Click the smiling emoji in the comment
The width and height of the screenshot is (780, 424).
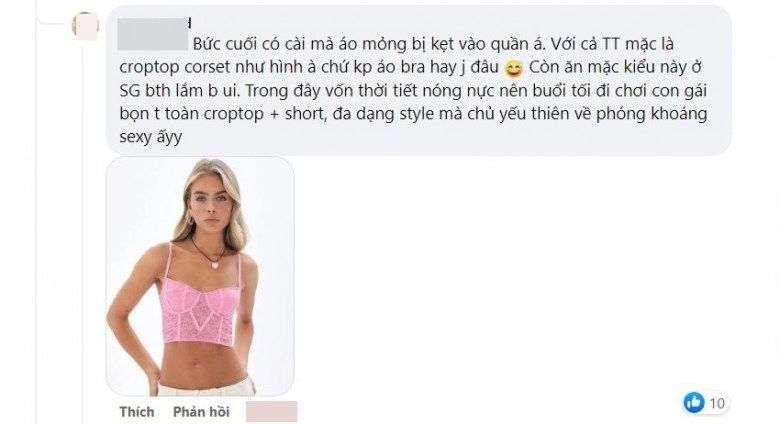tap(513, 69)
